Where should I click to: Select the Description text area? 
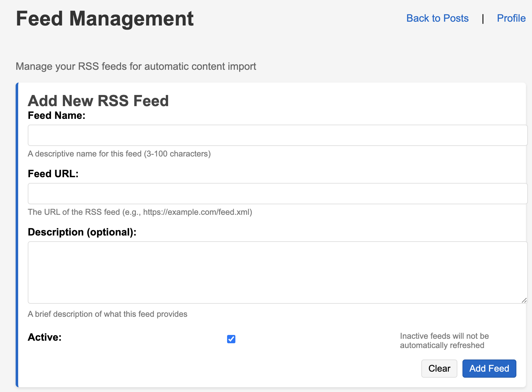coord(277,272)
